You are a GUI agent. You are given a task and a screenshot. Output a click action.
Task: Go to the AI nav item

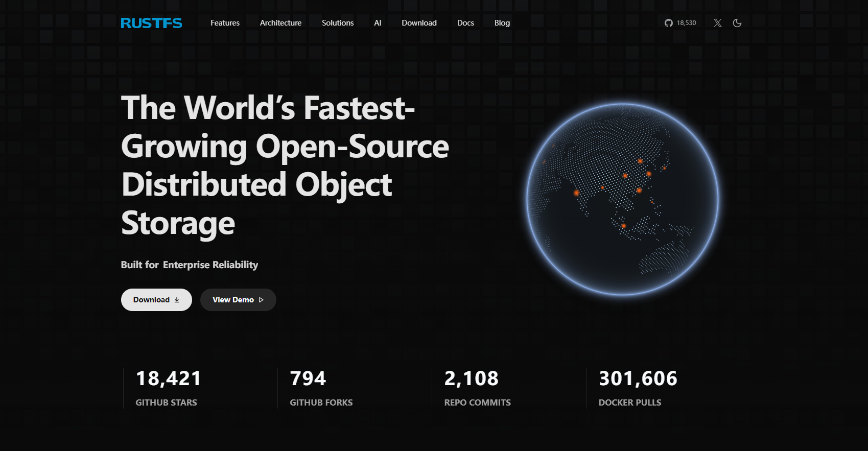click(x=378, y=23)
